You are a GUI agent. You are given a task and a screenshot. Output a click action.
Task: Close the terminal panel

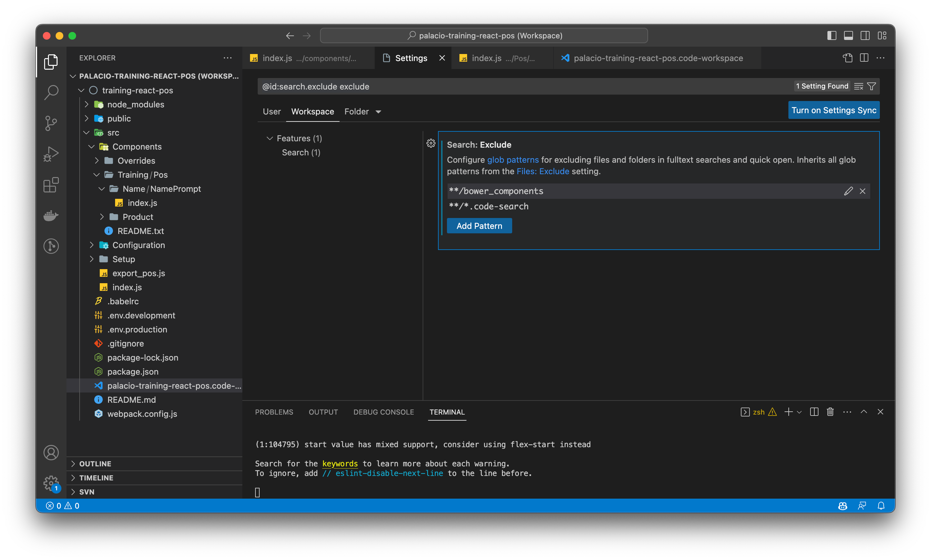(x=880, y=412)
